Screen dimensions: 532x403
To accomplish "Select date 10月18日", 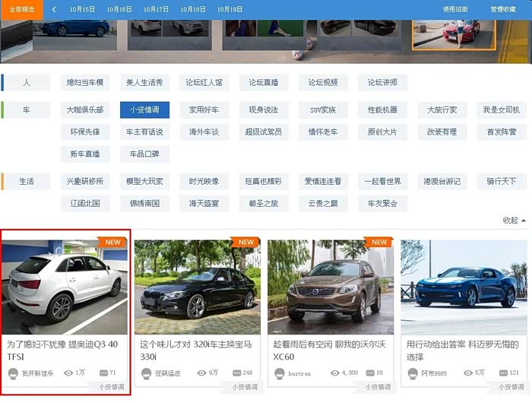I will tap(193, 10).
